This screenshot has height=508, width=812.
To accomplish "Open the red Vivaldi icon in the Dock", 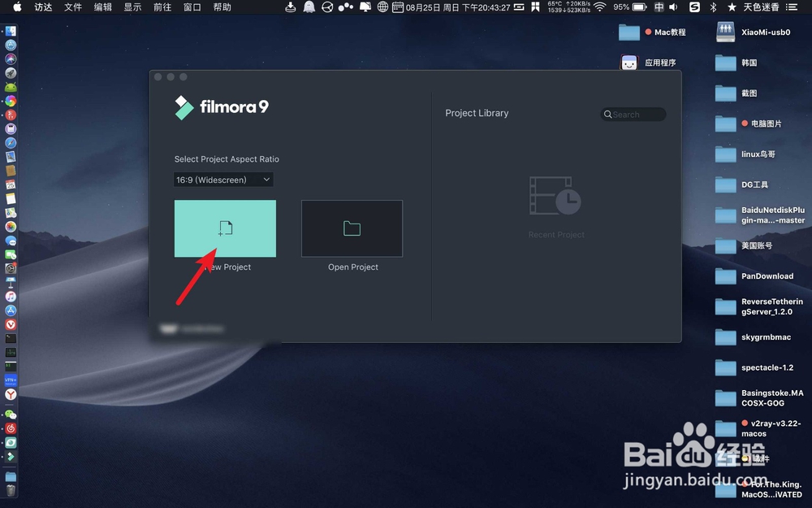I will pos(11,324).
